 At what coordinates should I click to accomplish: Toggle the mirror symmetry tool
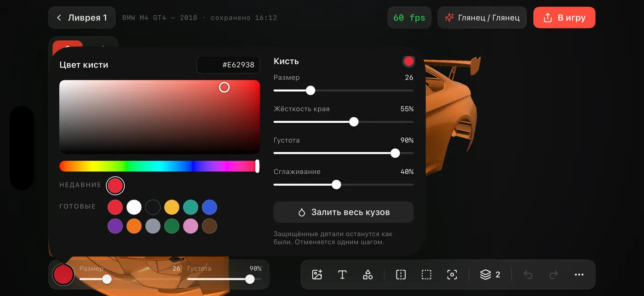[x=401, y=275]
